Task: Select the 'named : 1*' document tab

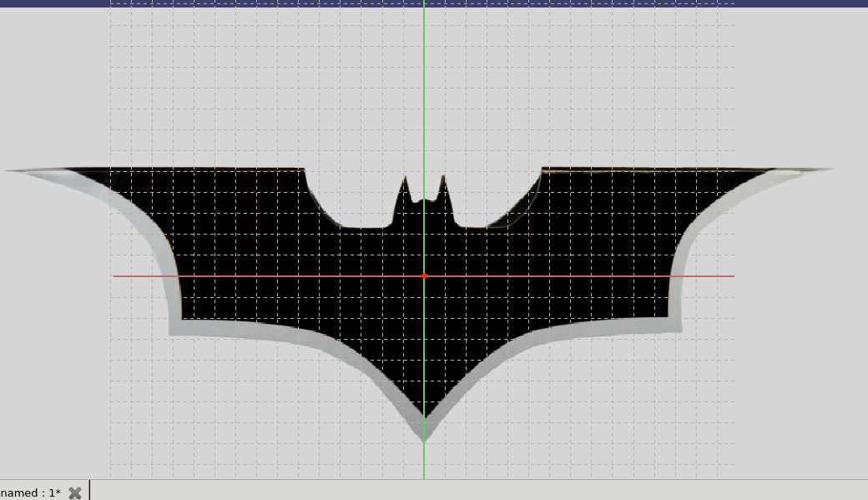Action: click(x=30, y=492)
